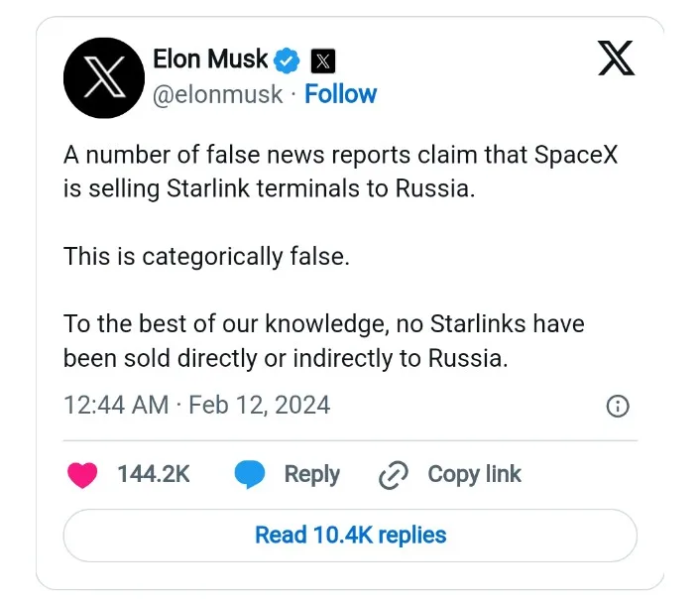
Task: Click the Twitter info circle icon
Action: (x=617, y=406)
